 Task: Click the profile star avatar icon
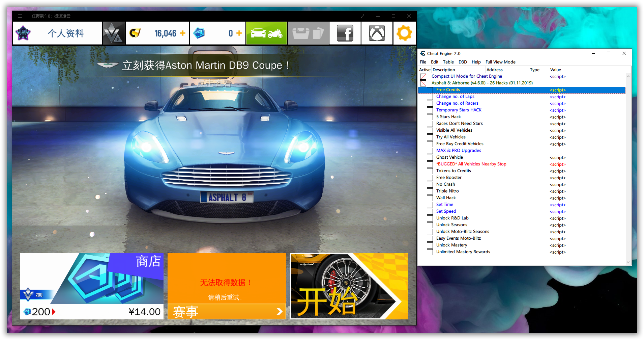23,33
